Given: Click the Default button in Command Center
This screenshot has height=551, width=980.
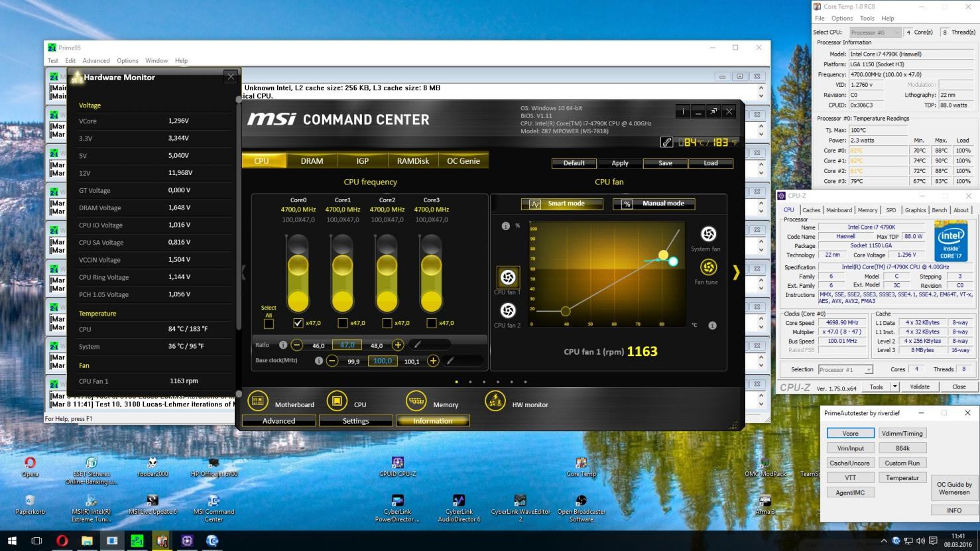Looking at the screenshot, I should [574, 163].
